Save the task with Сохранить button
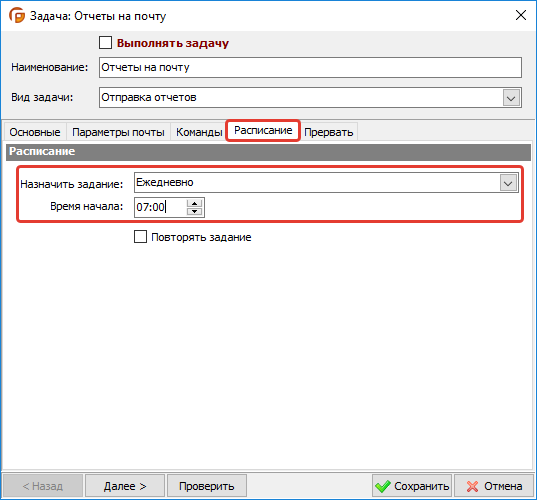 coord(412,486)
